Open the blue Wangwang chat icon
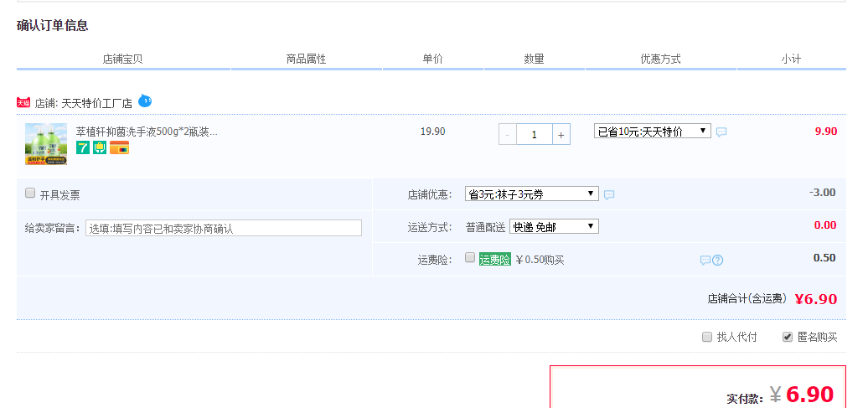Image resolution: width=868 pixels, height=408 pixels. point(144,101)
